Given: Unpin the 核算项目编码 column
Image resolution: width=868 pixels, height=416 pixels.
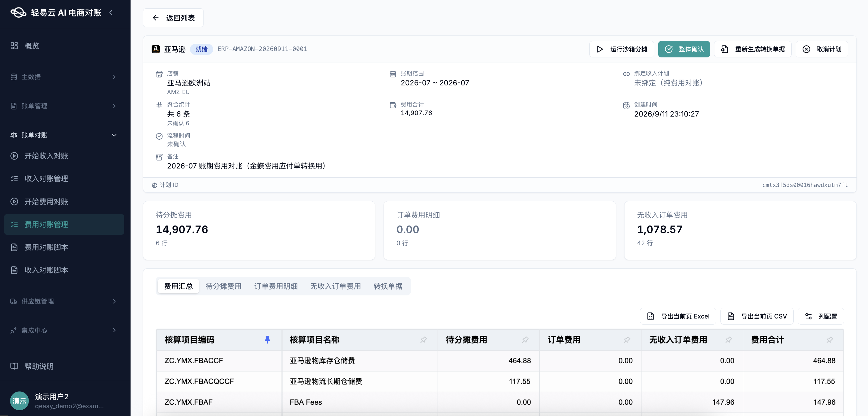Looking at the screenshot, I should 267,340.
